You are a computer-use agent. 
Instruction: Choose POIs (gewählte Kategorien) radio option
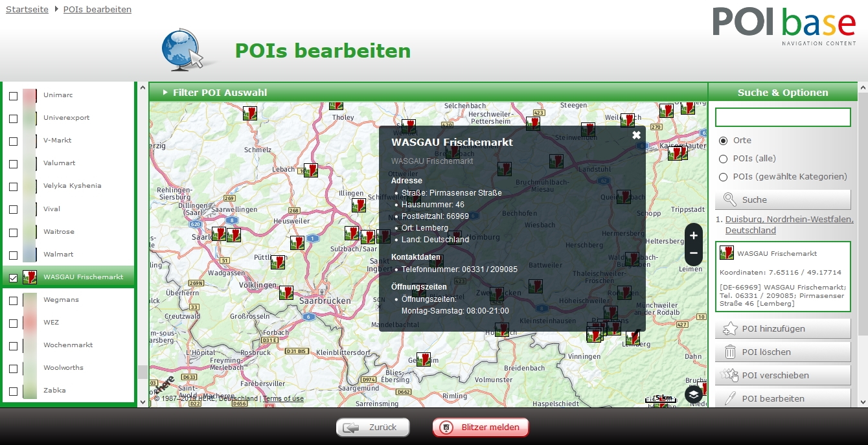(x=724, y=177)
